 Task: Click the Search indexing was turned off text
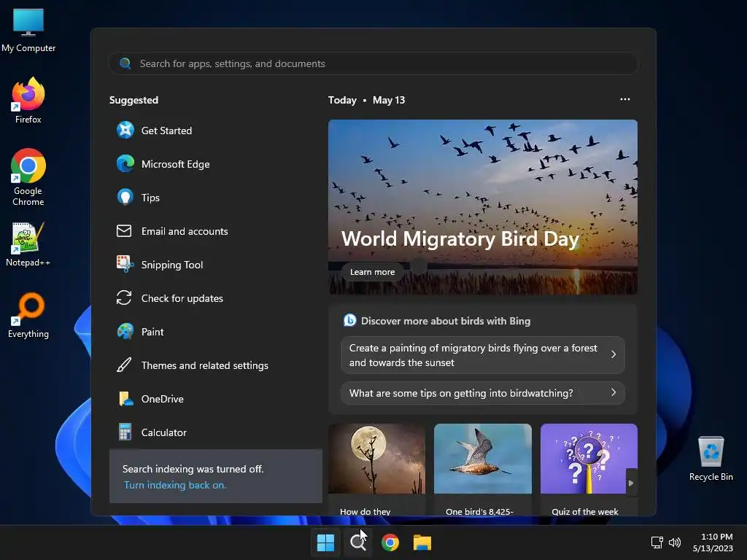click(x=193, y=469)
